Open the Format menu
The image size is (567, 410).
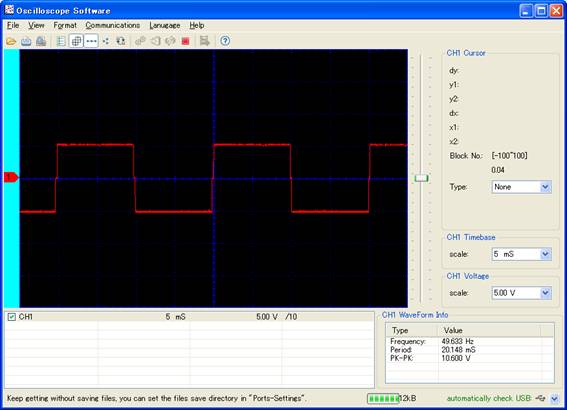pos(65,25)
